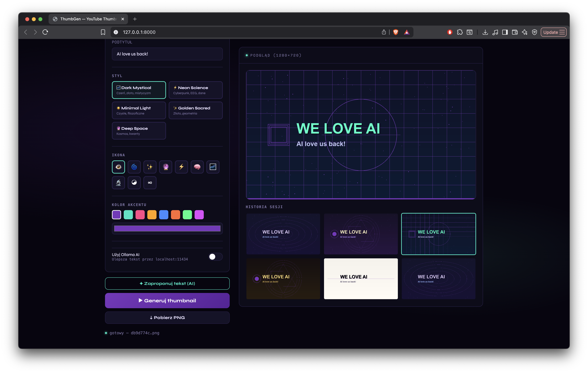588x373 pixels.
Task: Select the infinity icon
Action: coord(150,183)
